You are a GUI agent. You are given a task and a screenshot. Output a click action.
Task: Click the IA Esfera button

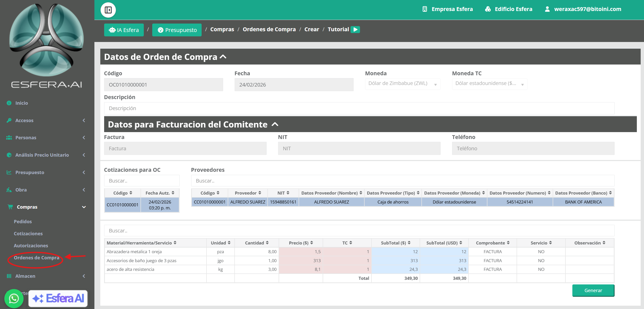click(x=124, y=30)
